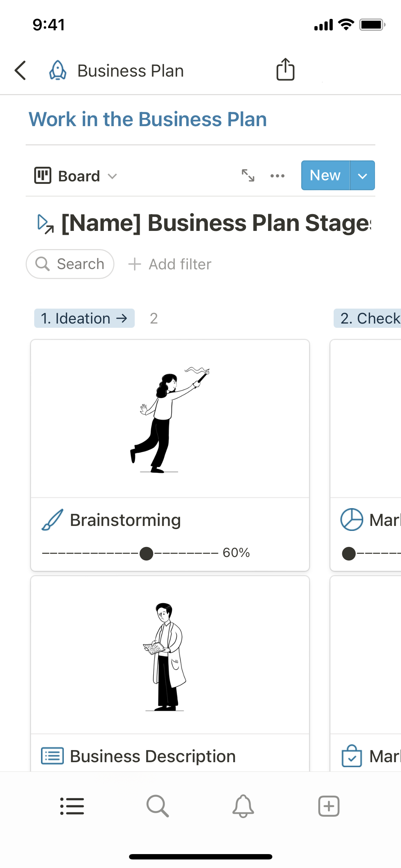Open the 1. Ideation group label
The height and width of the screenshot is (868, 401).
pyautogui.click(x=84, y=318)
